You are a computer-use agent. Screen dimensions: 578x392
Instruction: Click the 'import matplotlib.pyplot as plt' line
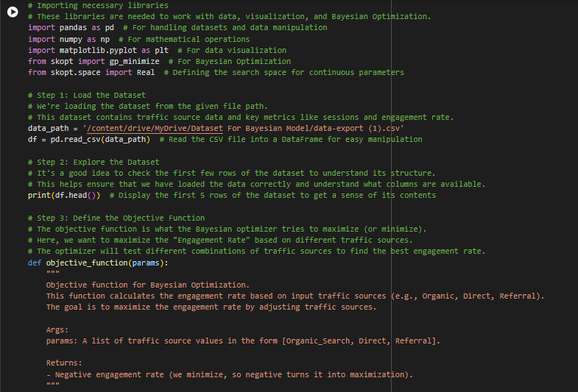point(157,50)
